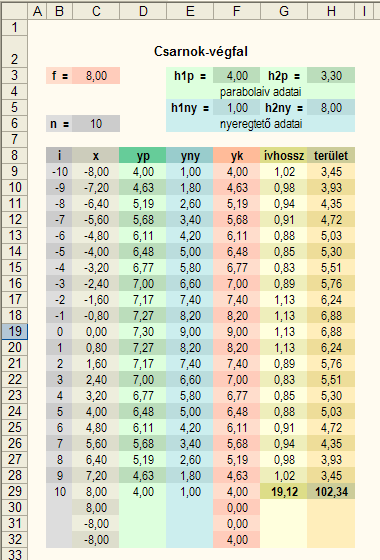Select the total ívhossz 19,12 cell
The image size is (380, 560).
click(x=284, y=492)
